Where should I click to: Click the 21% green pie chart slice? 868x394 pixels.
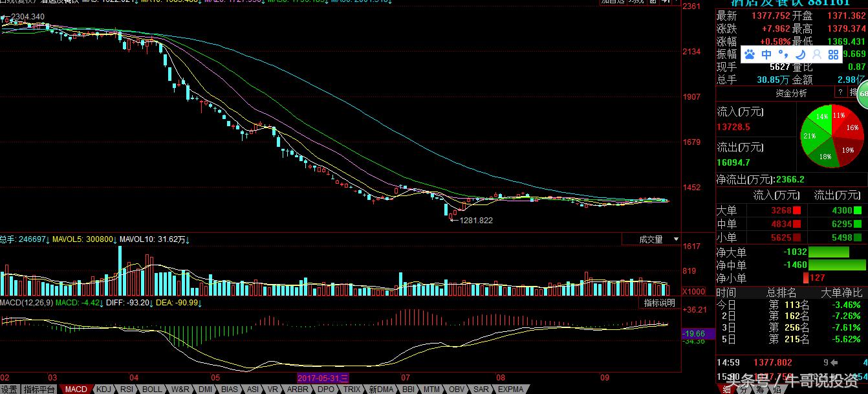click(810, 137)
